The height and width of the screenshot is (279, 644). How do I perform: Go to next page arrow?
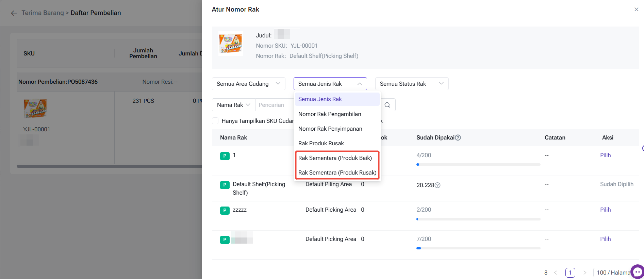[585, 273]
